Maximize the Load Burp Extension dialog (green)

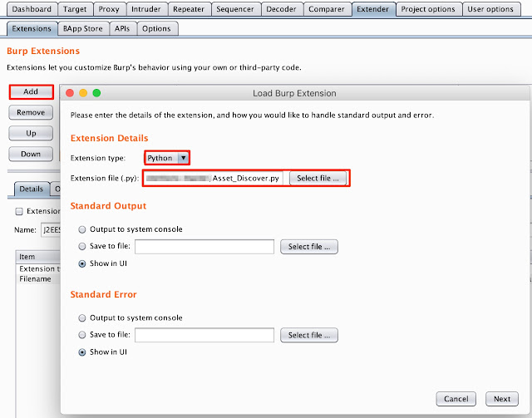pos(96,93)
